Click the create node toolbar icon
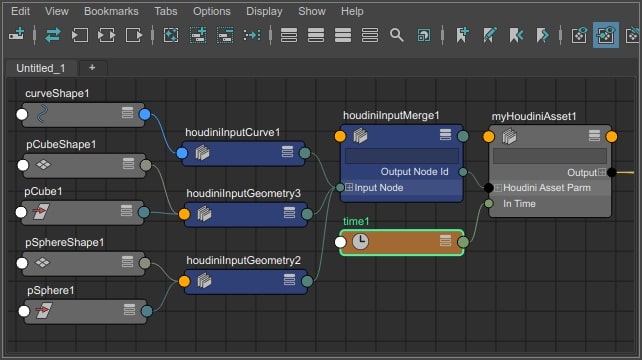The image size is (642, 360). (x=17, y=35)
